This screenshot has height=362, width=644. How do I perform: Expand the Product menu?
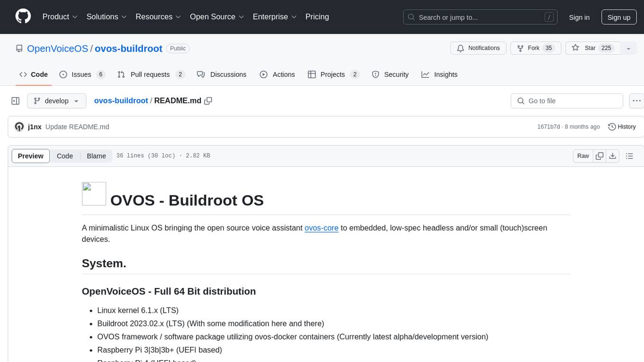pos(60,17)
